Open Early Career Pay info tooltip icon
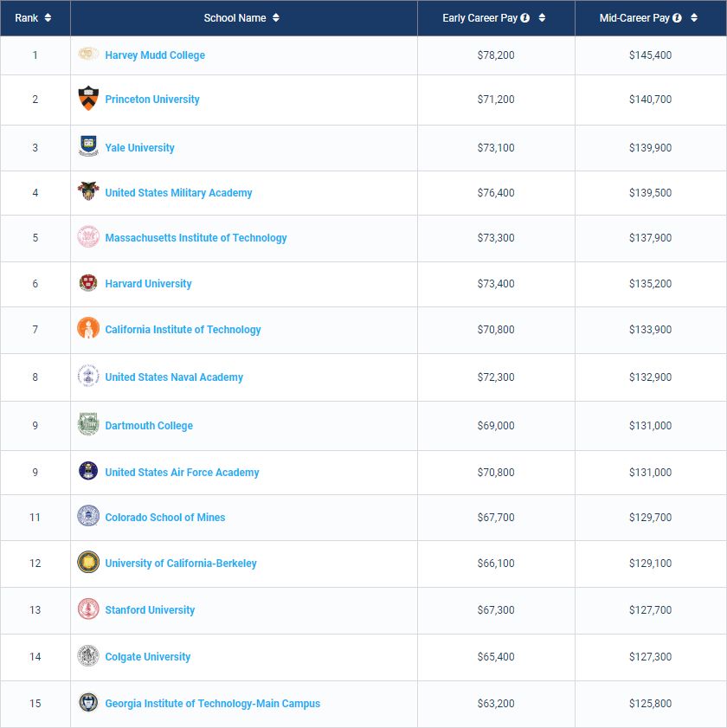Viewport: 727px width, 728px height. 525,17
